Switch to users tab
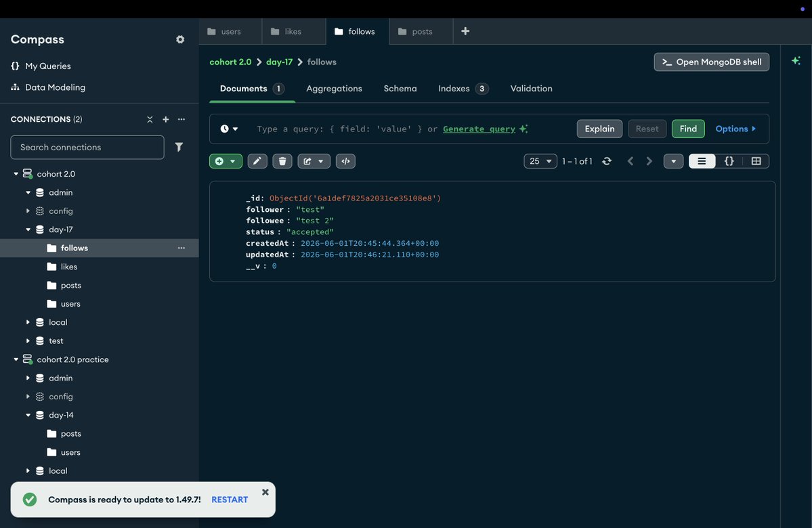This screenshot has height=528, width=812. point(230,32)
